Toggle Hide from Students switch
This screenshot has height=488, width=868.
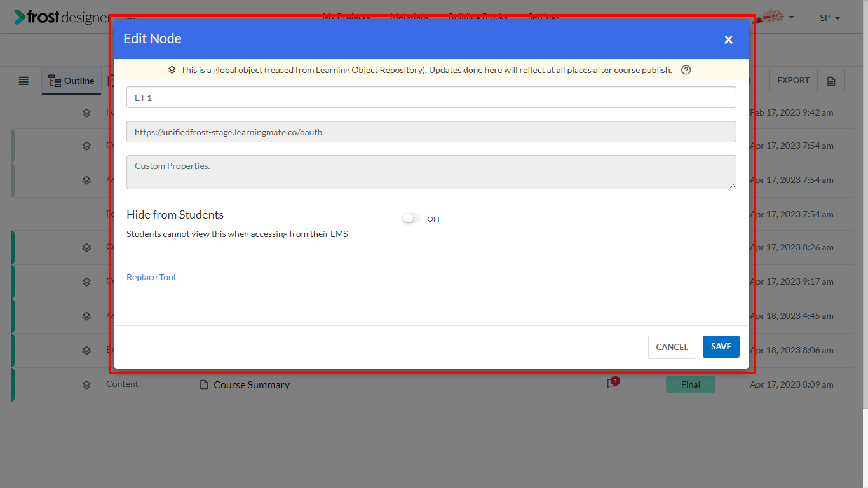click(x=412, y=219)
